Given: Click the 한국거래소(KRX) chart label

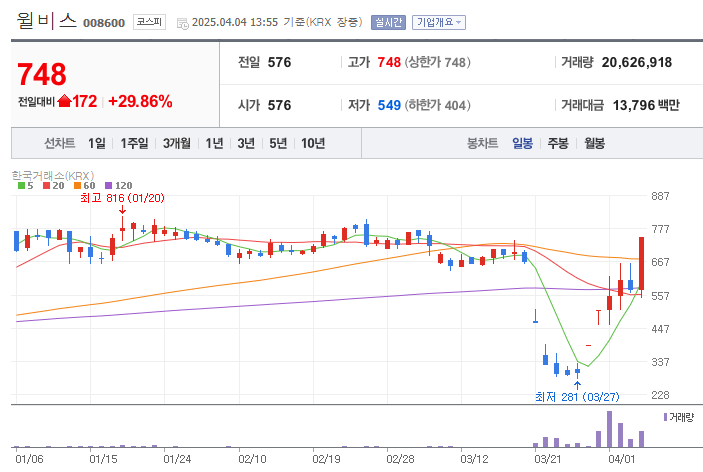Looking at the screenshot, I should pos(53,175).
